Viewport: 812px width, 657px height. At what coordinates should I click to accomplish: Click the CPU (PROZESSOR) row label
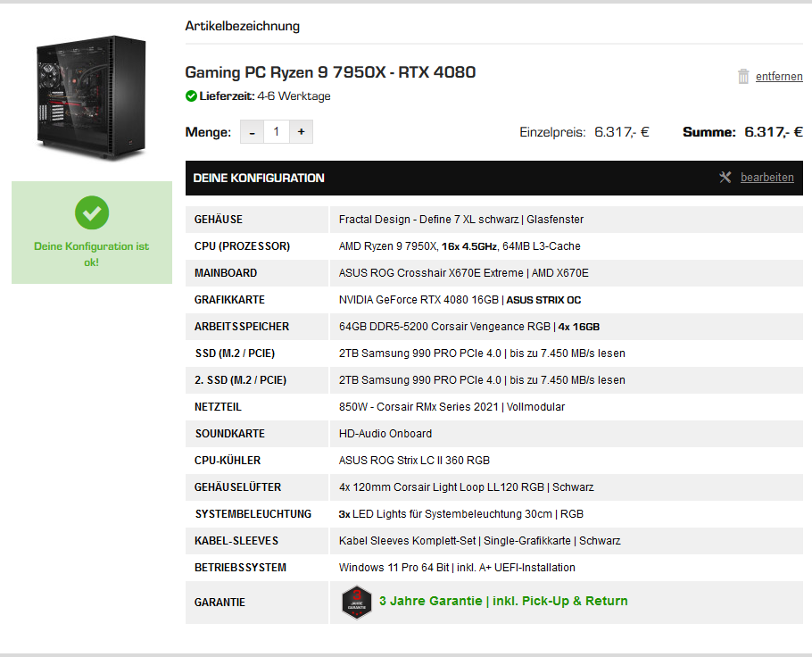coord(243,246)
